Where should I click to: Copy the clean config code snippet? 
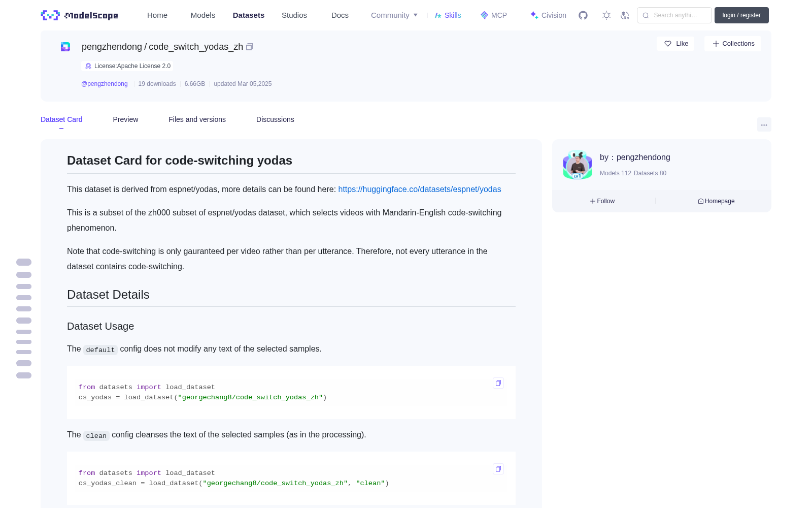(498, 469)
